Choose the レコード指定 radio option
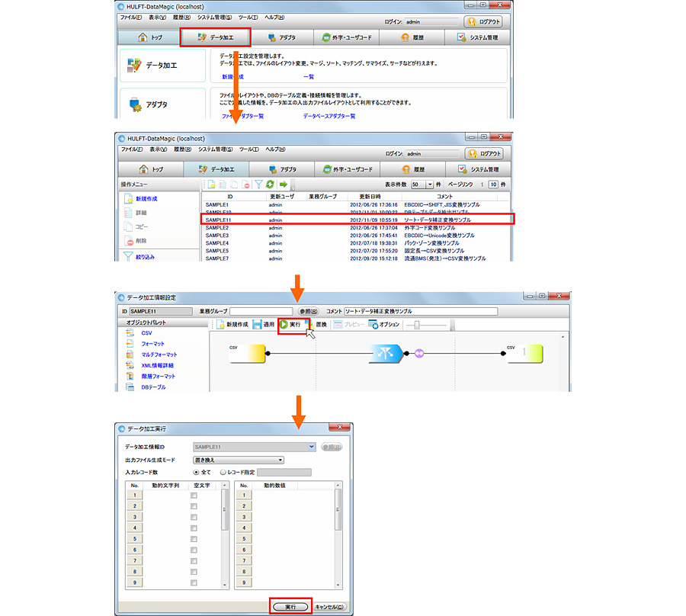686x616 pixels. (x=223, y=472)
